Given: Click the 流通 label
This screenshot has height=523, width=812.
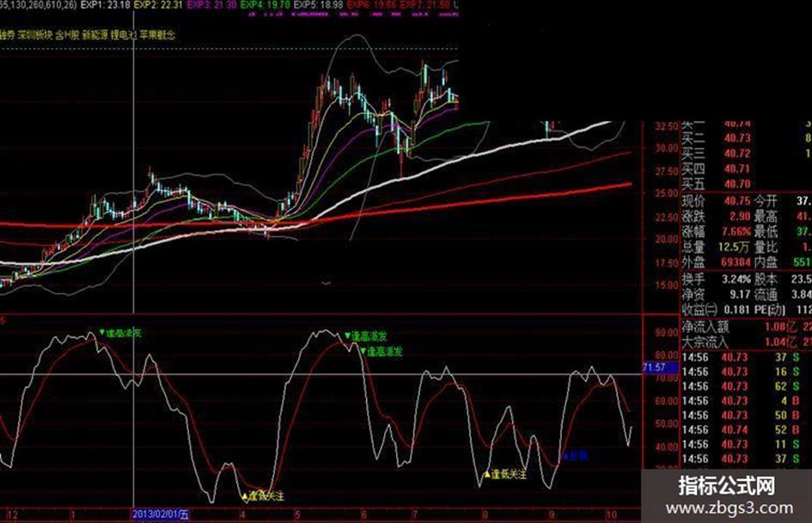Looking at the screenshot, I should click(x=766, y=294).
